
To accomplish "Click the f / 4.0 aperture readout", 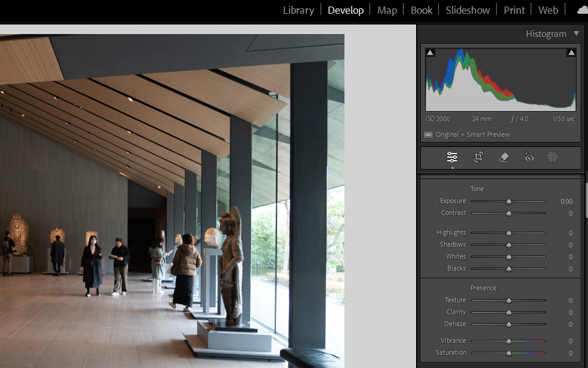I will coord(519,119).
